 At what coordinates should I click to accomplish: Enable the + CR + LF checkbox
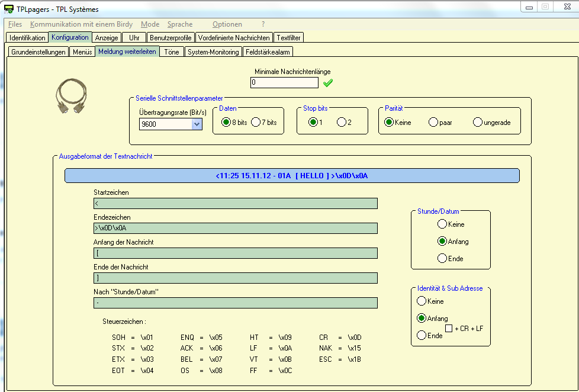(449, 328)
